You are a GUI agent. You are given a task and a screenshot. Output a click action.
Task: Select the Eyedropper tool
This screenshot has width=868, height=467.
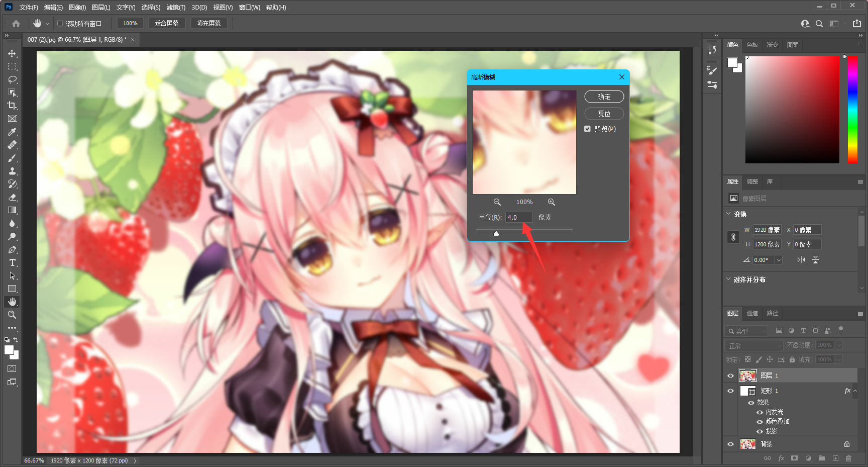click(x=12, y=132)
